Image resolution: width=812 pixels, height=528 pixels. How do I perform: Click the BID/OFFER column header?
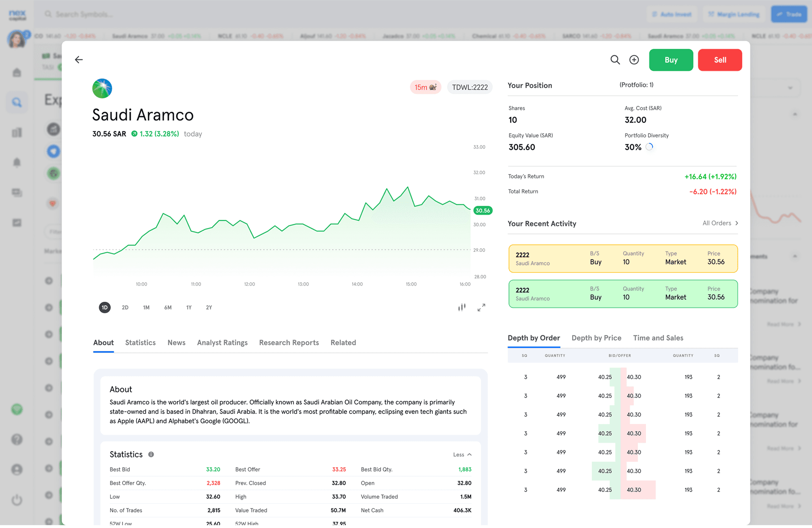tap(620, 355)
